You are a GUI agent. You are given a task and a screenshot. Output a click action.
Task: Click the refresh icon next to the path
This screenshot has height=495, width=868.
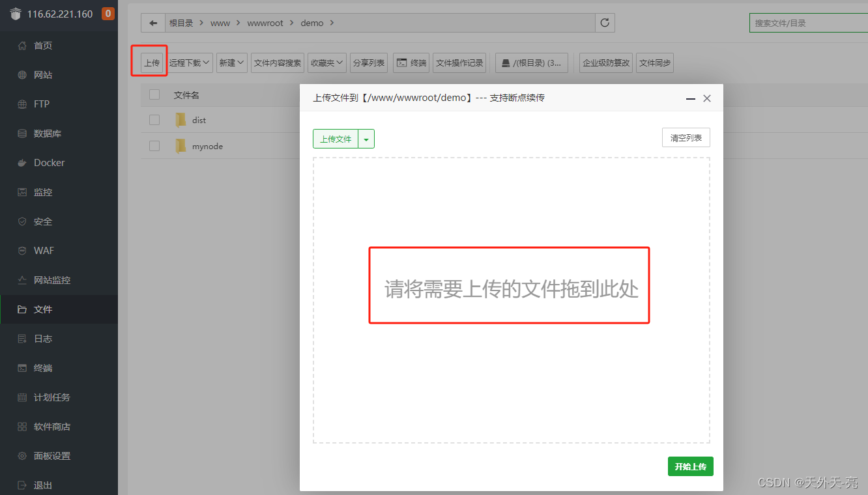coord(605,23)
